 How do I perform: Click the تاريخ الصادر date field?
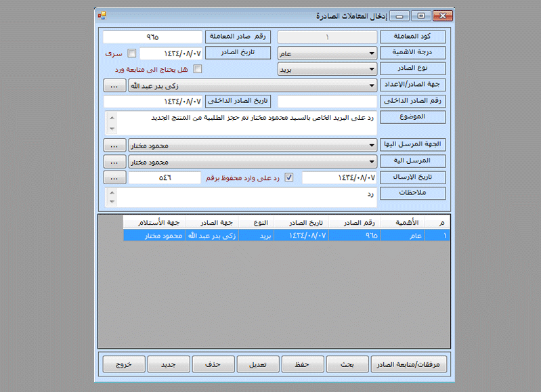click(x=171, y=53)
